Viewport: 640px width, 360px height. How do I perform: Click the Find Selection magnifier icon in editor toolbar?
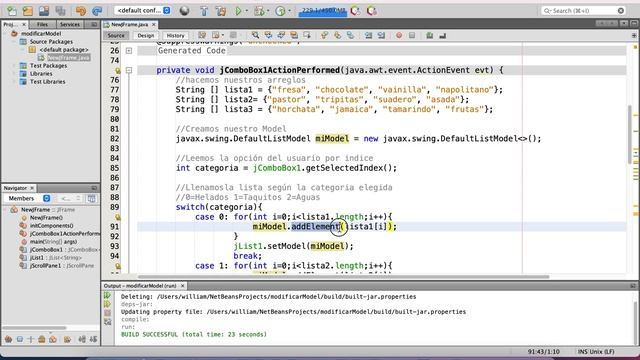tap(255, 36)
